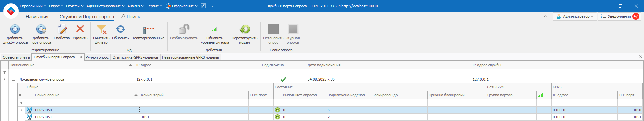Image resolution: width=644 pixels, height=121 pixels.
Task: Click green status icon in GPRS1050 row
Action: (277, 110)
